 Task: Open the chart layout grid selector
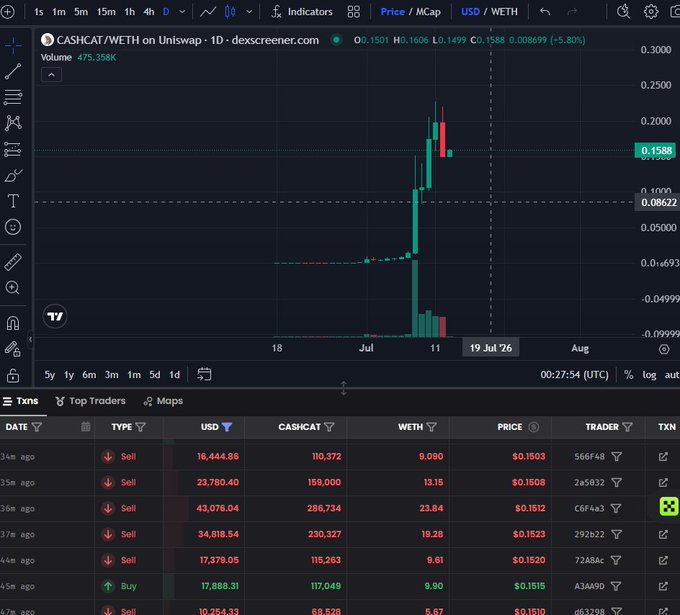pos(353,12)
